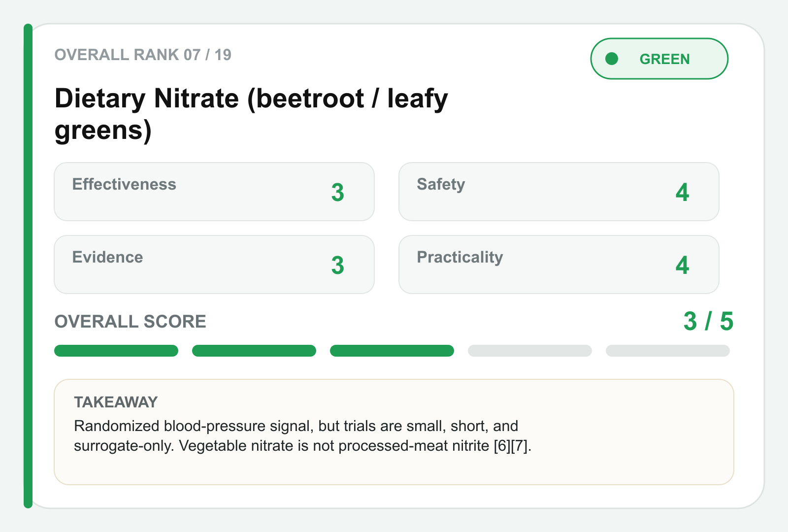
Task: Select the Safety score tile
Action: click(x=559, y=192)
